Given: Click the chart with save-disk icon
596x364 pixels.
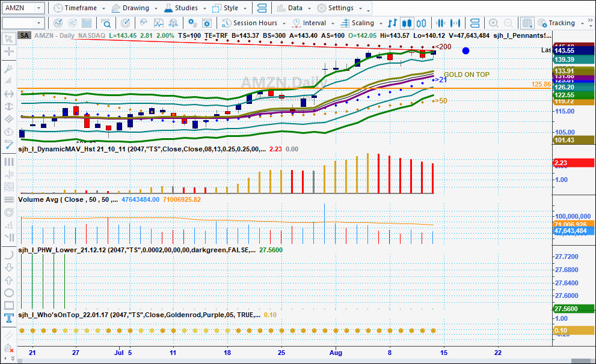Looking at the screenshot, I should [158, 23].
